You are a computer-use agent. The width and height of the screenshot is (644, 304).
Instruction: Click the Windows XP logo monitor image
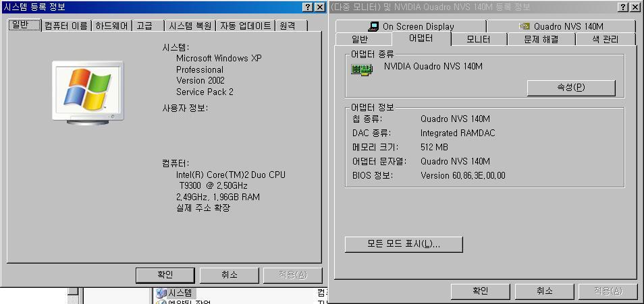(x=88, y=92)
